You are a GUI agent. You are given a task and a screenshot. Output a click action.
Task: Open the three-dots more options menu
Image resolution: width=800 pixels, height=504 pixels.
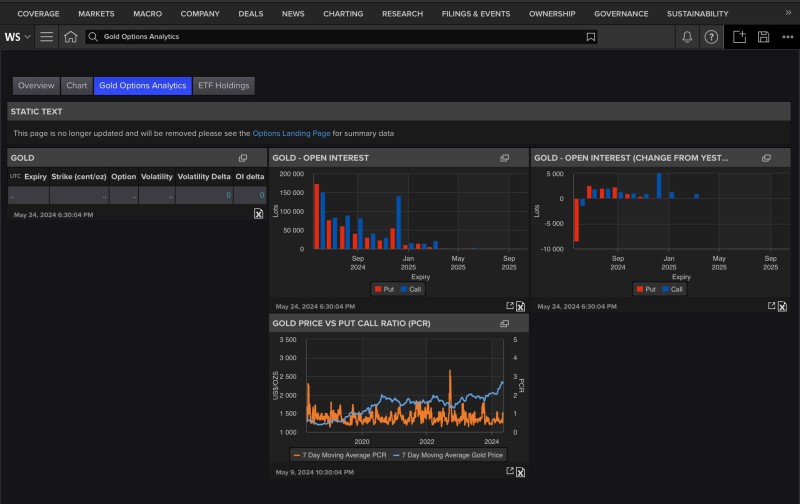(786, 37)
